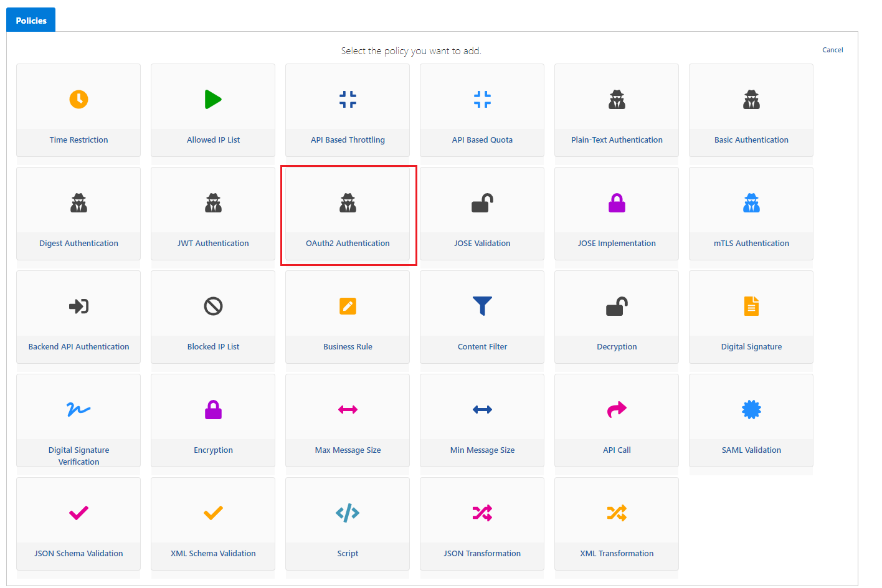Click the Business Rule pencil icon
Image resolution: width=882 pixels, height=588 pixels.
348,306
